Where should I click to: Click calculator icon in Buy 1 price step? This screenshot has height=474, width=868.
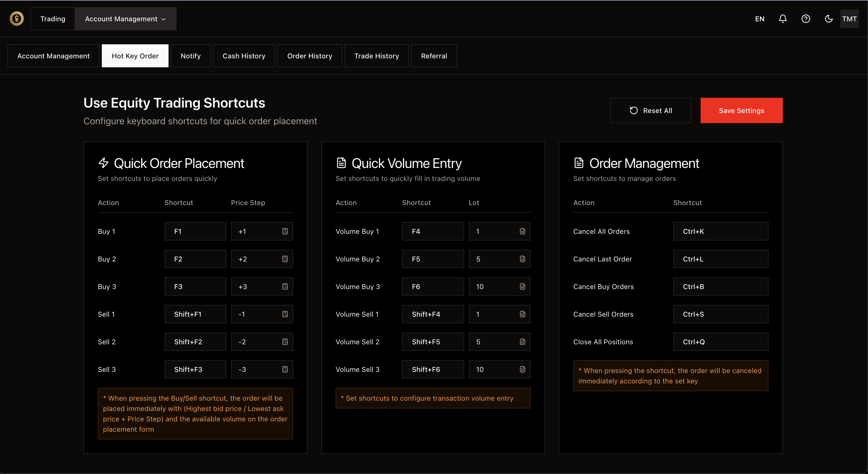tap(285, 232)
